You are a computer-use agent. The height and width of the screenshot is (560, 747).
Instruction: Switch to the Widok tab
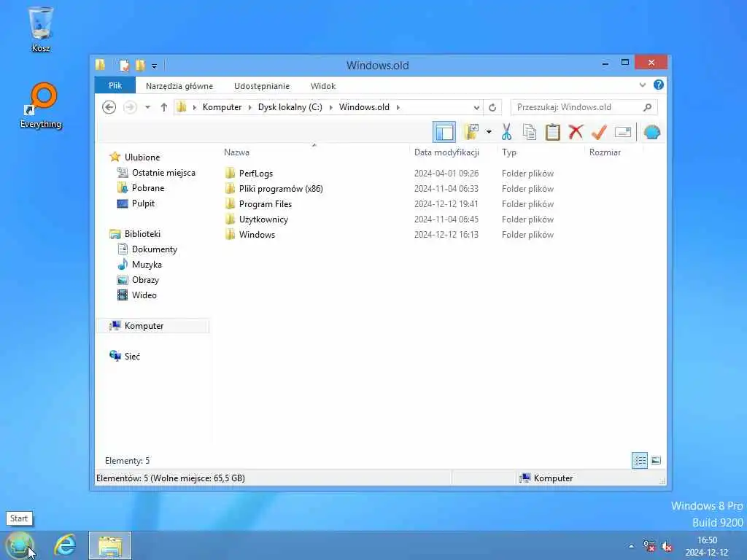323,86
